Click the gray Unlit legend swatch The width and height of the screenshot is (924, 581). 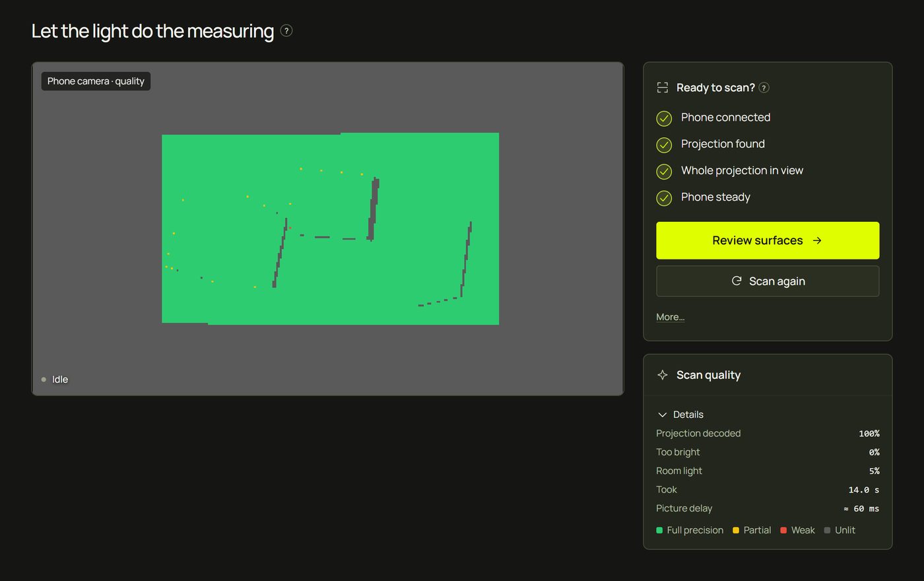827,530
